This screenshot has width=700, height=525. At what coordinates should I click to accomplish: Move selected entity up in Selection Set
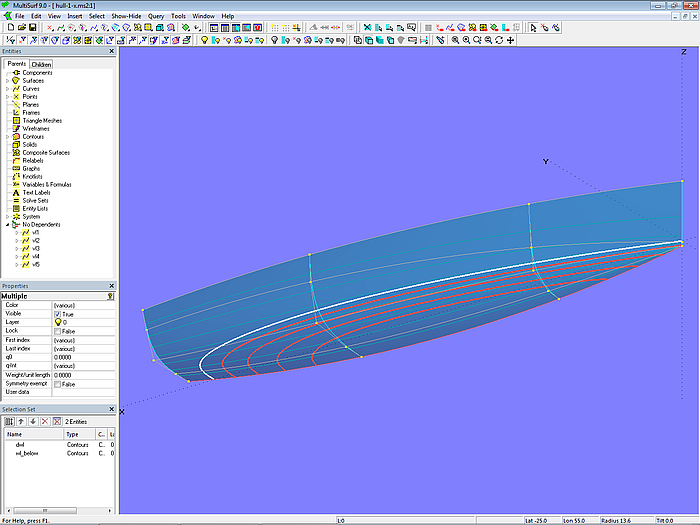click(22, 421)
